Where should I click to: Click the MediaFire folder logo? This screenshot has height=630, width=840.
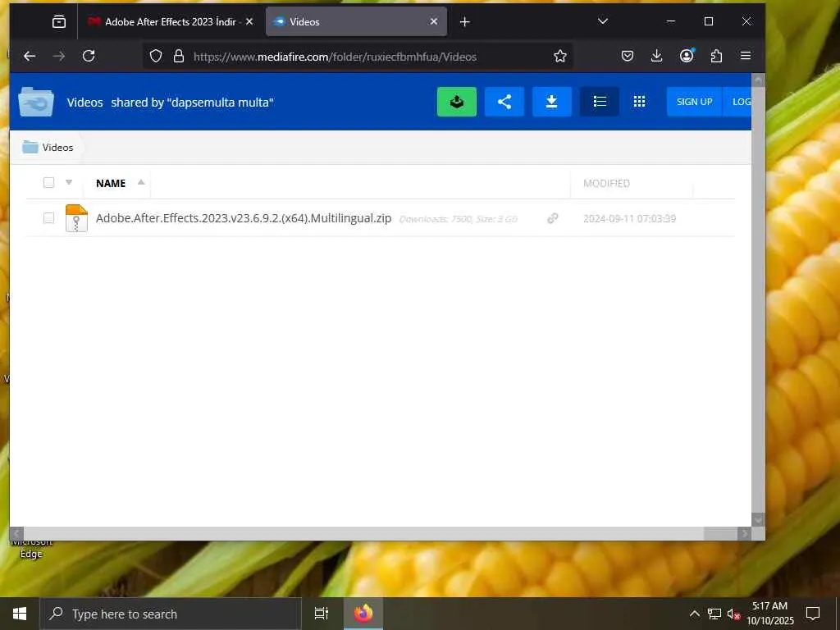[36, 102]
